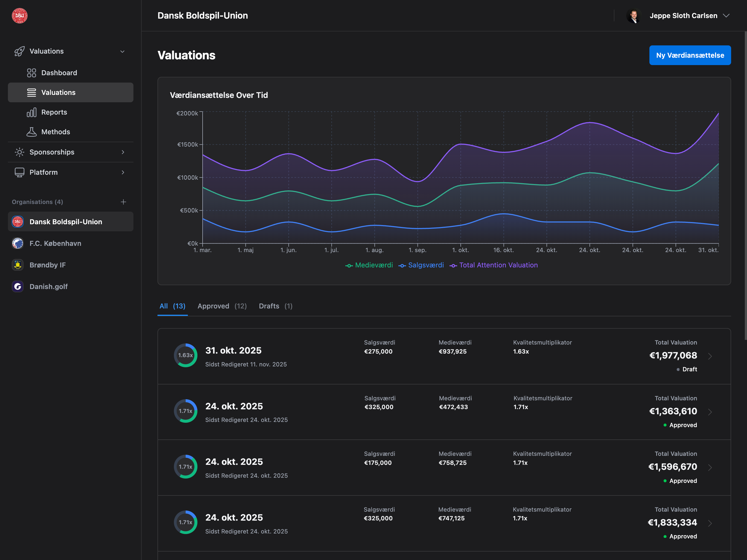Viewport: 747px width, 560px height.
Task: Open Dashboard via its grid icon
Action: pyautogui.click(x=31, y=73)
